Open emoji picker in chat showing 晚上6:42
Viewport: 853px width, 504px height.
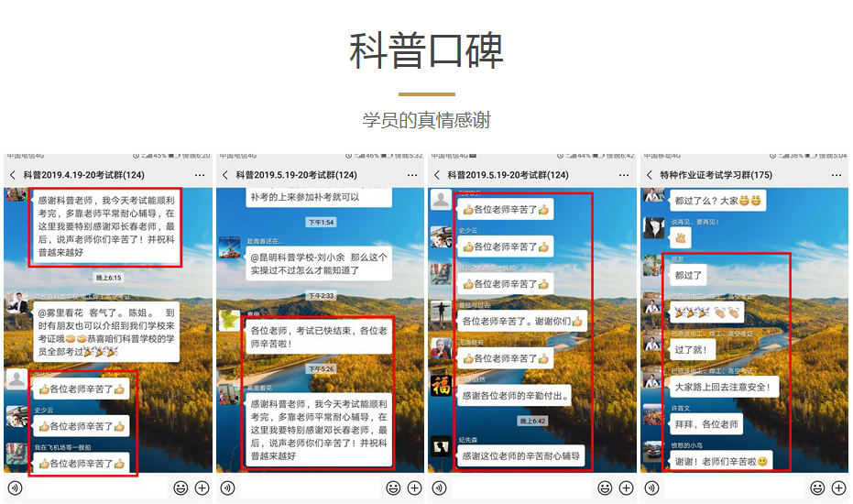tap(605, 488)
